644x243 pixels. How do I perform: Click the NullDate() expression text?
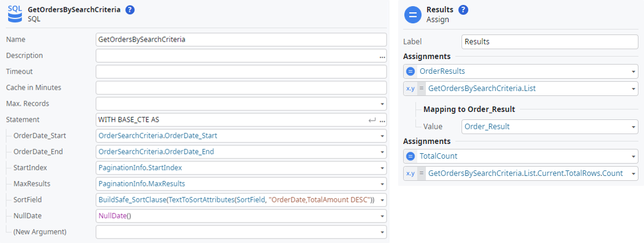(x=114, y=216)
